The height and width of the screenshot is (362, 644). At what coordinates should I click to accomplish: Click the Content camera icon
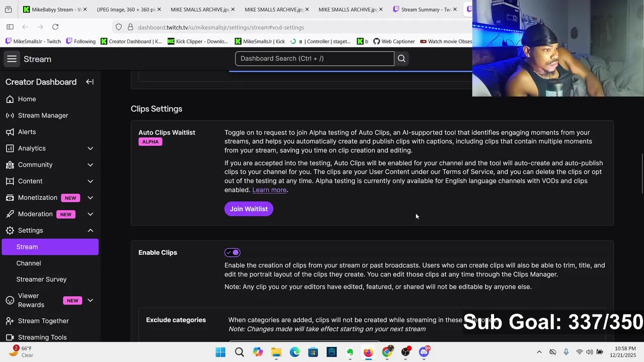pyautogui.click(x=10, y=181)
